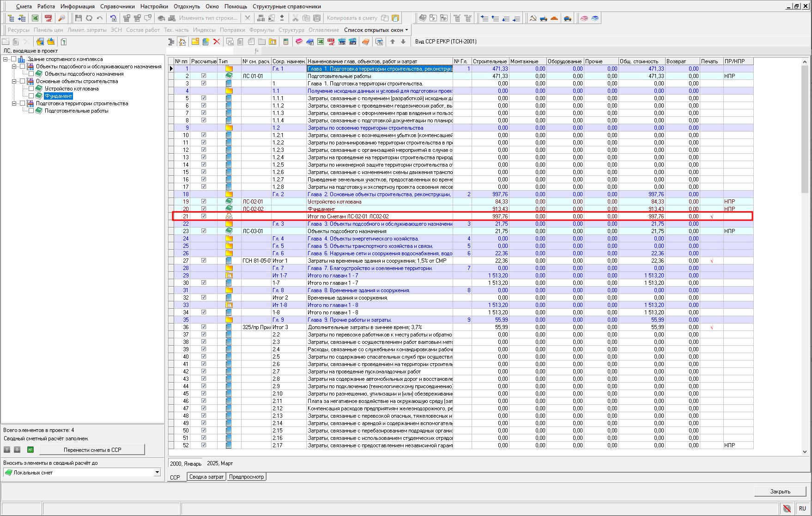Toggle the 'Рассчитывать' checkbox in row 2

click(204, 76)
